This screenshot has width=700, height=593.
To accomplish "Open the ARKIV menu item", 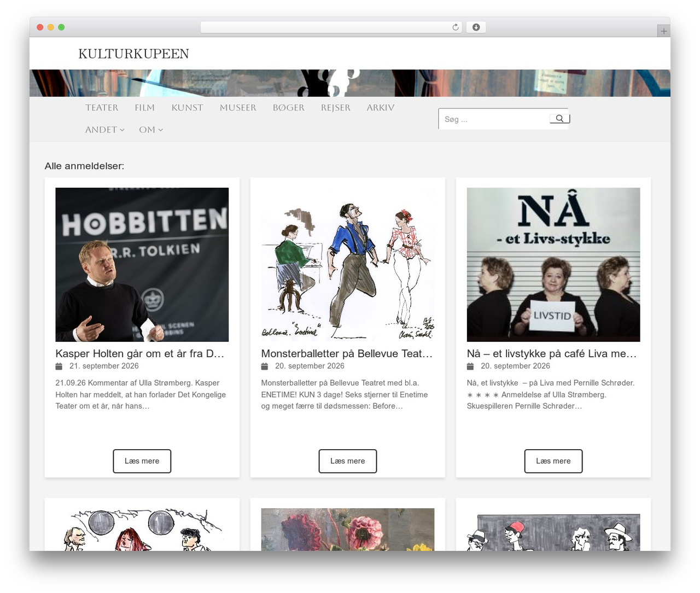I will coord(381,108).
